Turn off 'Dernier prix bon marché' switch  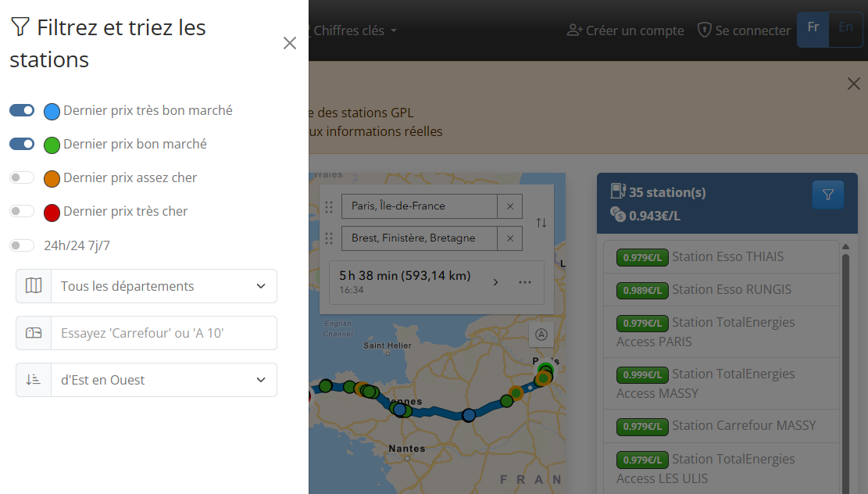pos(22,144)
